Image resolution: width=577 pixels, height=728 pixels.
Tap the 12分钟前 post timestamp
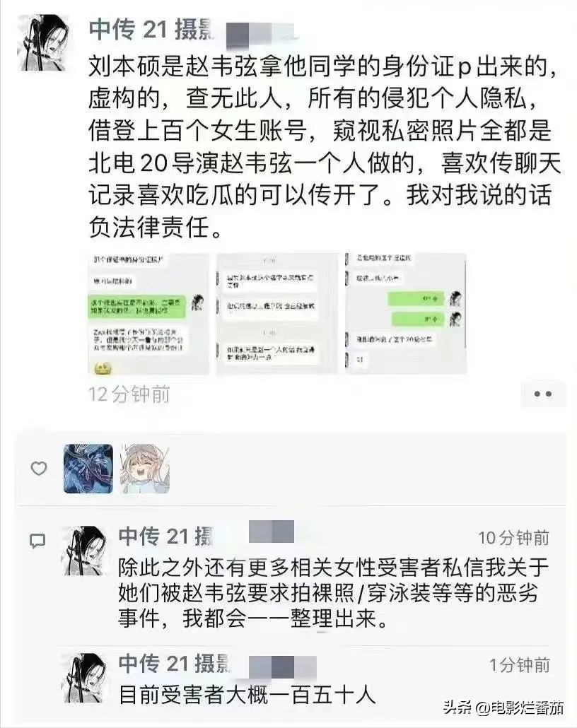click(x=129, y=394)
